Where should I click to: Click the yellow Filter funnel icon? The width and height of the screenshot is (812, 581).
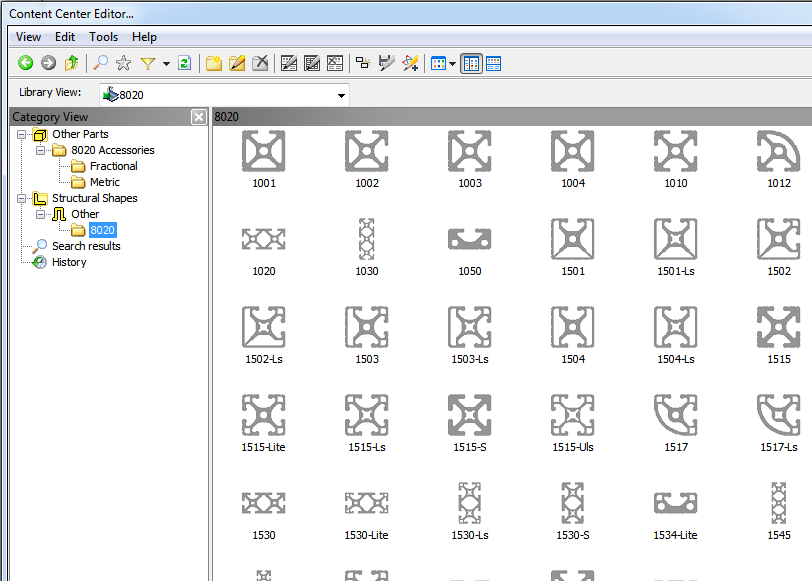(x=148, y=63)
